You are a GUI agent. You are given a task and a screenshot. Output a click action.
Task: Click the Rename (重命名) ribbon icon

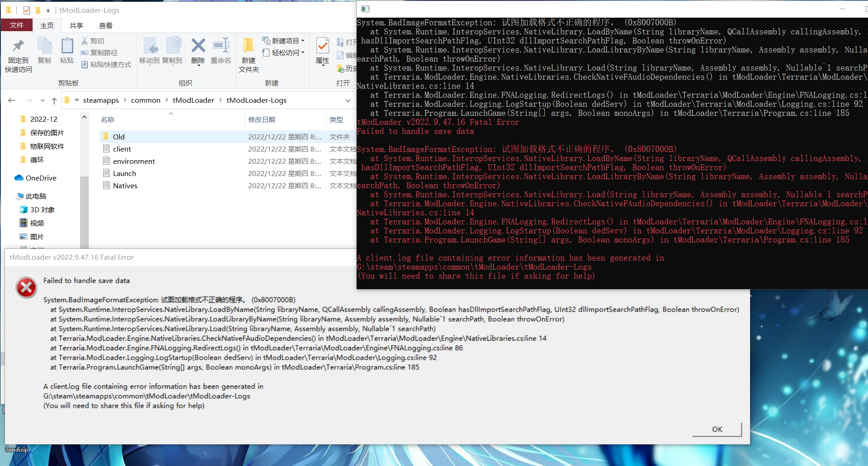click(x=221, y=46)
